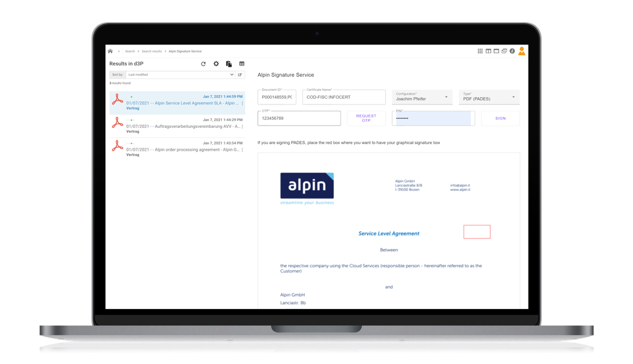Click the PIN password field
This screenshot has height=364, width=633.
point(433,118)
